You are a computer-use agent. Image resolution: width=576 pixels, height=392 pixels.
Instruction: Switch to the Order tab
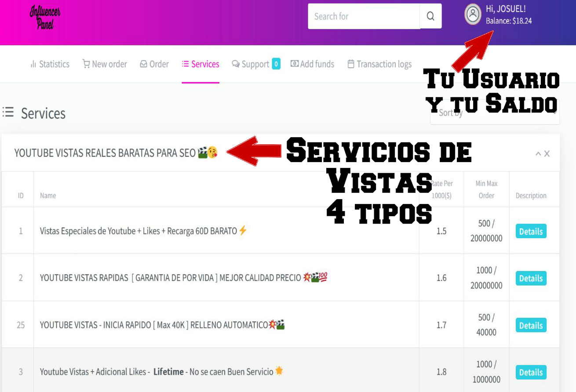tap(154, 64)
